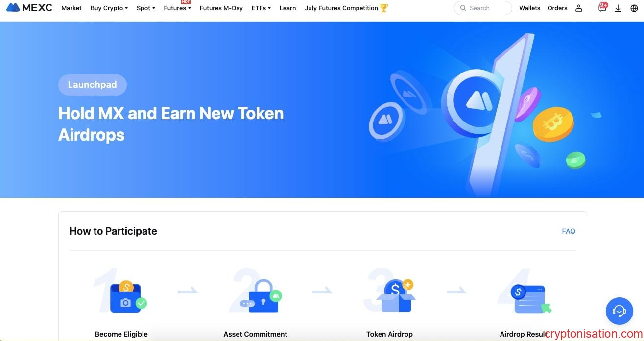644x341 pixels.
Task: Expand the ETFs dropdown menu
Action: [261, 8]
